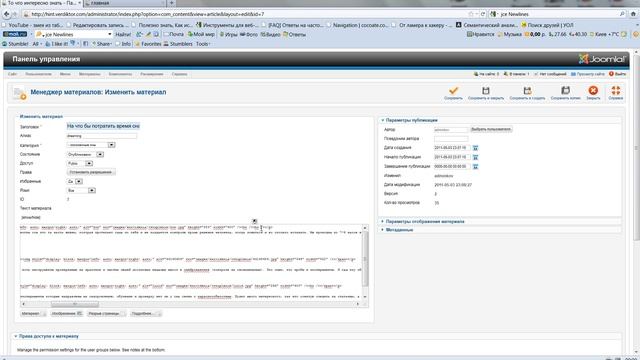Click the 'Выбрать пользователя' select user button

click(491, 129)
